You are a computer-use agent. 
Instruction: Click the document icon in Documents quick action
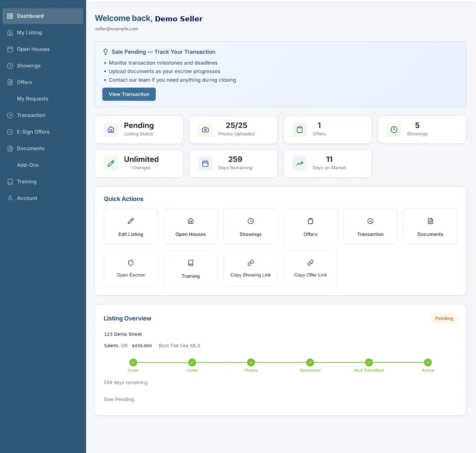pyautogui.click(x=430, y=221)
